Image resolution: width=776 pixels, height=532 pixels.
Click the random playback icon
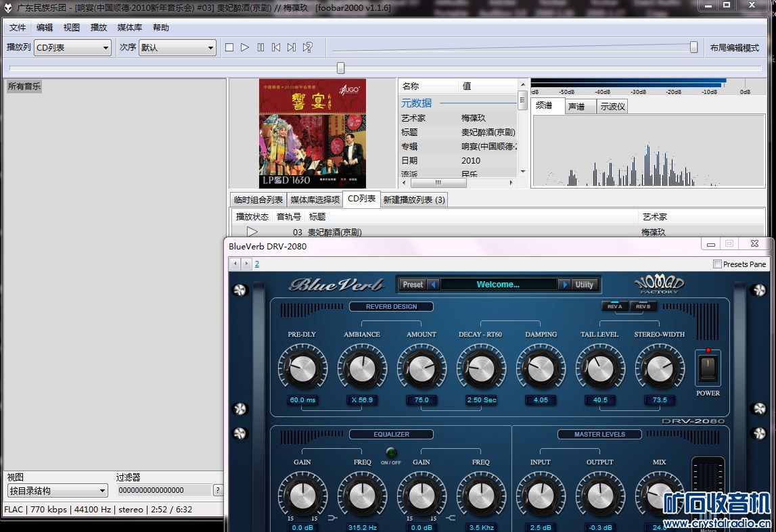click(307, 47)
